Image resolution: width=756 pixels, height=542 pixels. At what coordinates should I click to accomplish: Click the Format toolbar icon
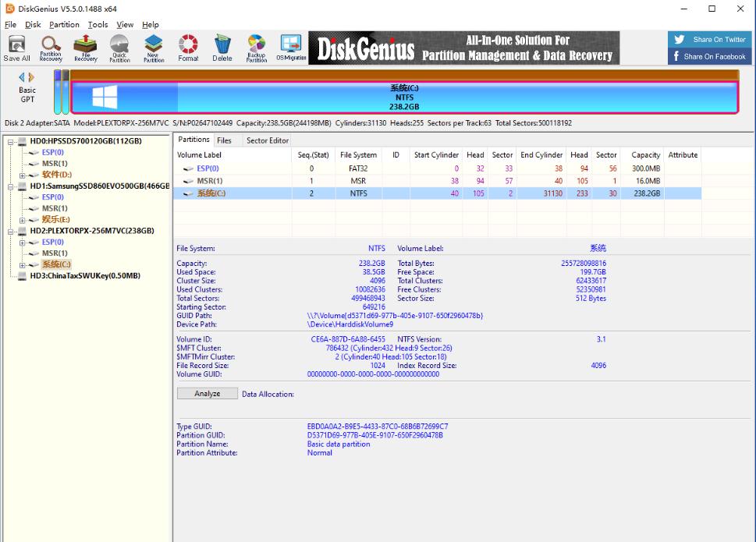point(188,48)
